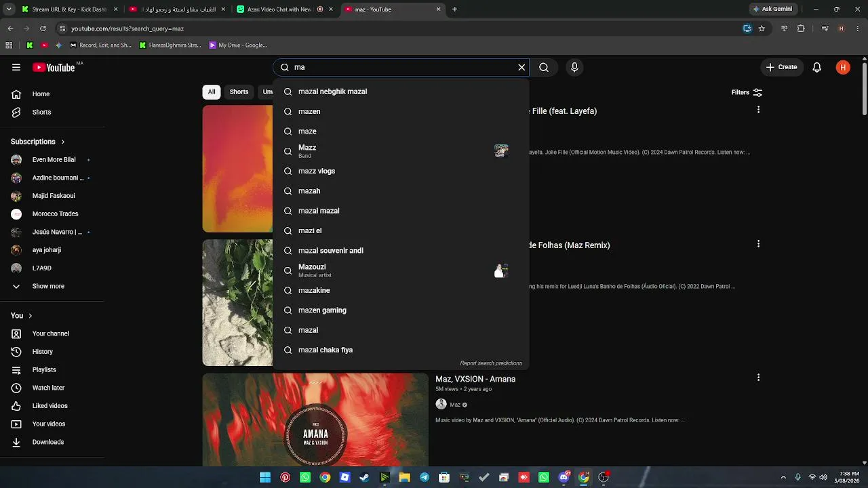Click the Ask Gemini button

(x=772, y=9)
